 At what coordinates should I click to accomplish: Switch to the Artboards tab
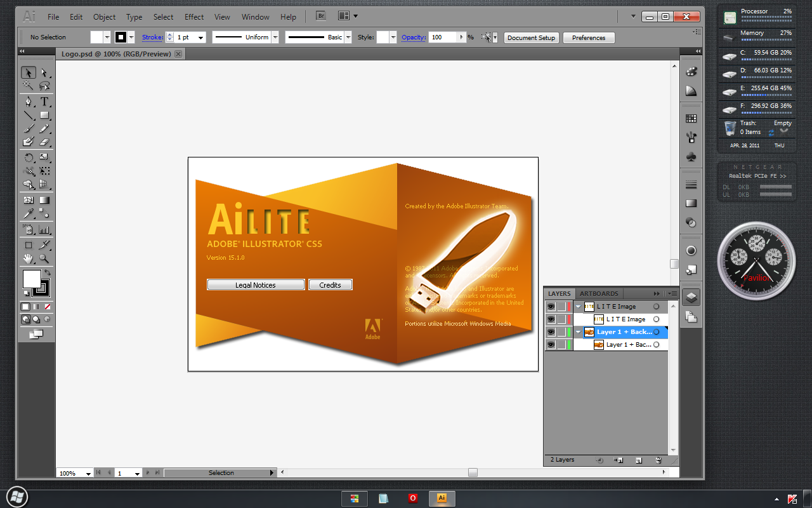coord(599,293)
